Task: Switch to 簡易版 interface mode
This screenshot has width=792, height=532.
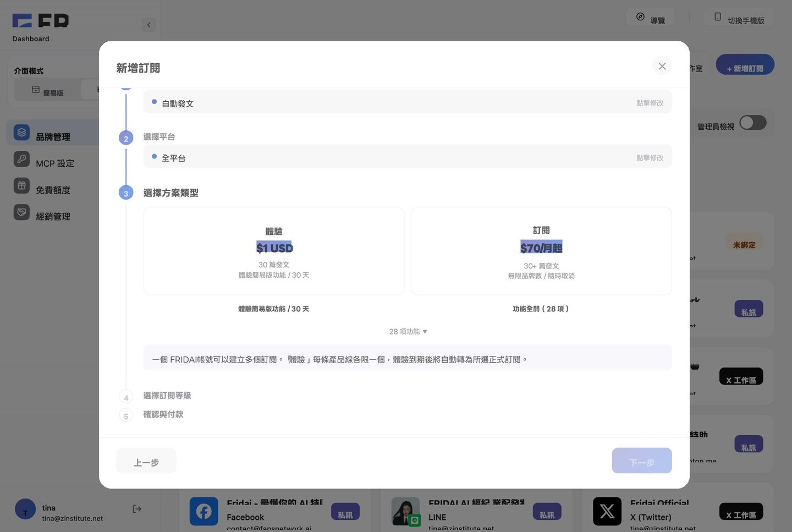Action: click(47, 90)
